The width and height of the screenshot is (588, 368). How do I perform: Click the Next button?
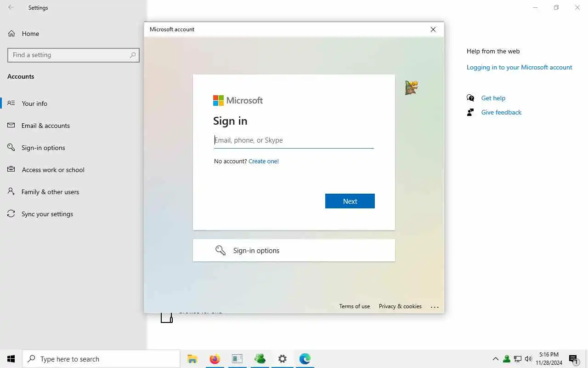point(350,201)
